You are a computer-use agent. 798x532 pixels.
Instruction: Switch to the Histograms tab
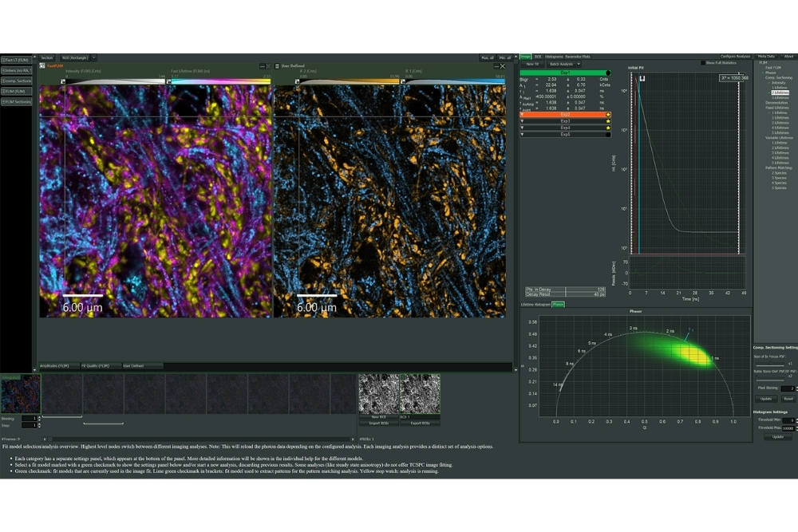click(554, 57)
